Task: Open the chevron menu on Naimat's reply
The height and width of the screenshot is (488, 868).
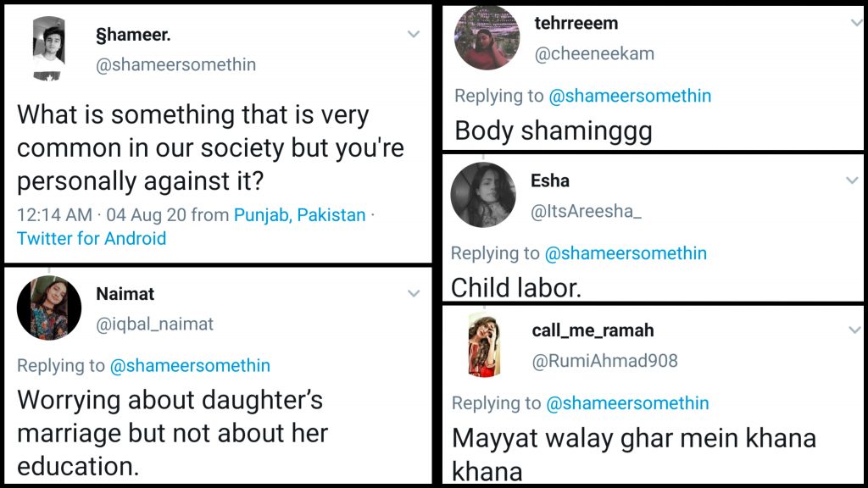Action: point(414,294)
